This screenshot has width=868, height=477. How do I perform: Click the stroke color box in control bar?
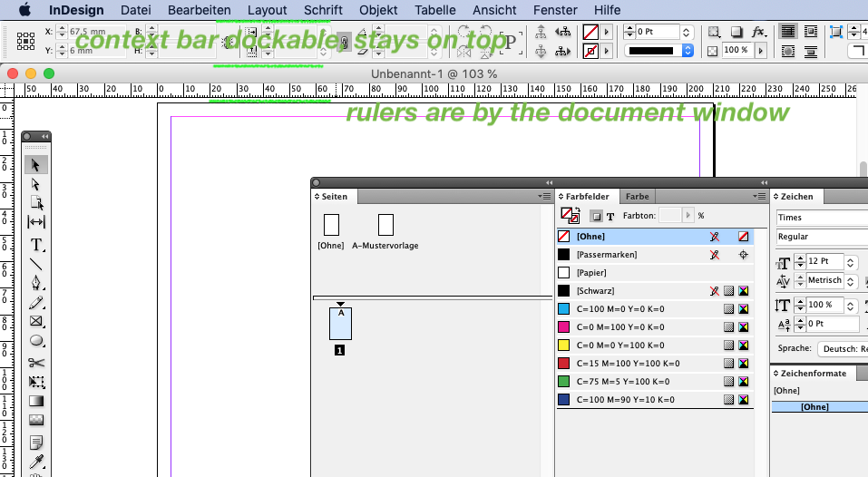point(590,51)
